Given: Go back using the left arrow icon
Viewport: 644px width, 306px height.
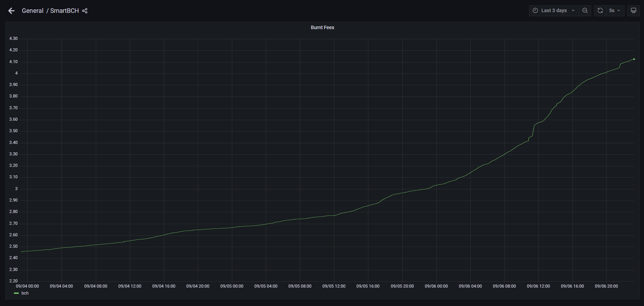Looking at the screenshot, I should (11, 11).
